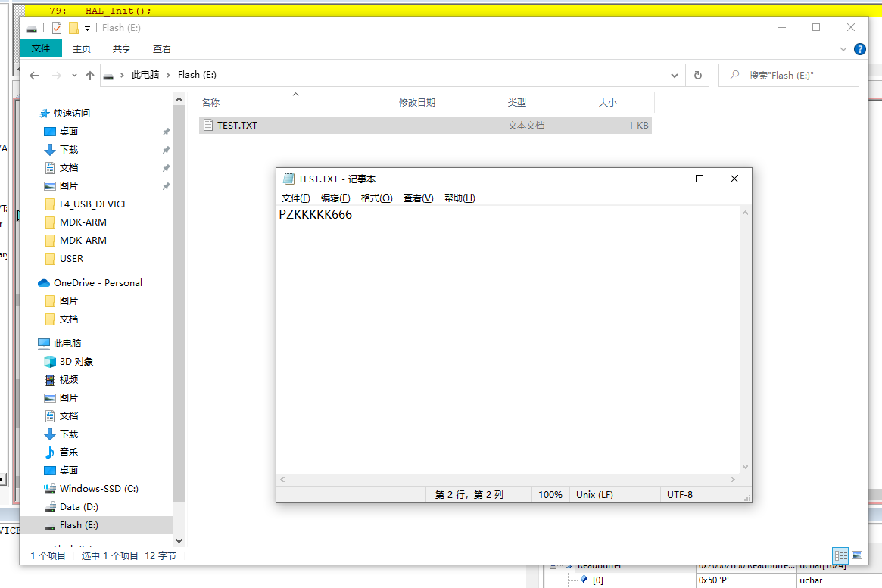Screen dimensions: 882x588
Task: Select the TEST.TXT file in the list
Action: pyautogui.click(x=425, y=126)
